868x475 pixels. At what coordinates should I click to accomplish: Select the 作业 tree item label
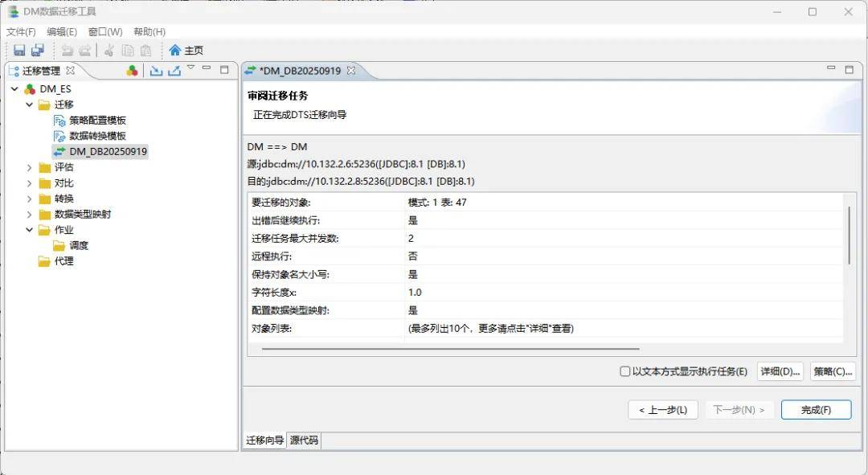(63, 230)
